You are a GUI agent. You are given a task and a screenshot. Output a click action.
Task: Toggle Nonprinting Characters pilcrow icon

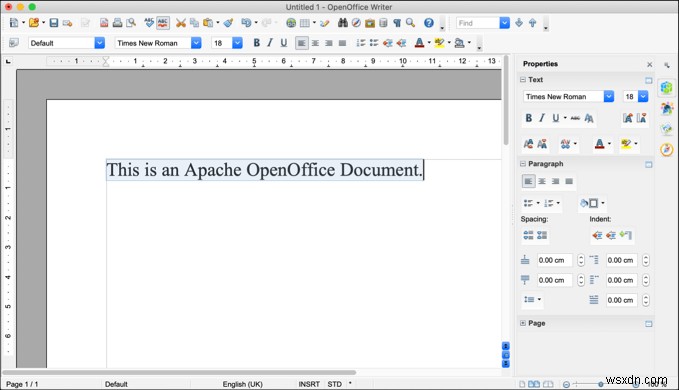click(x=397, y=23)
